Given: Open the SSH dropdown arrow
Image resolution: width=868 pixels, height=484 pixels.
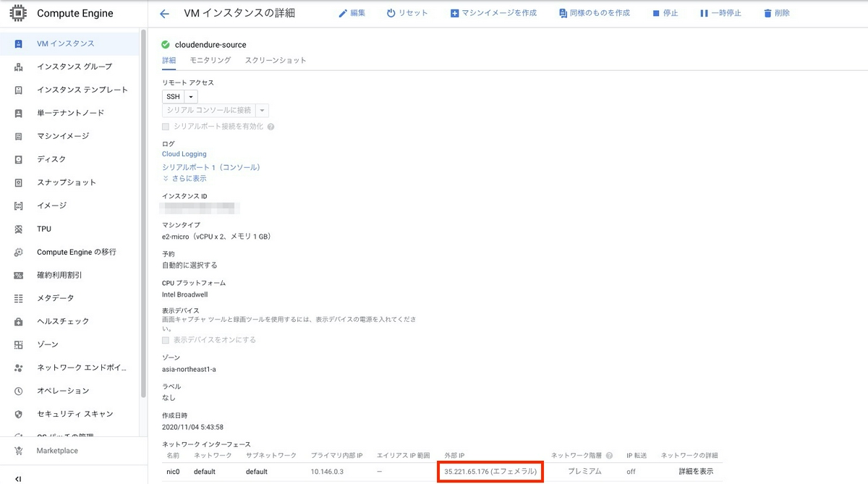Looking at the screenshot, I should pos(191,96).
